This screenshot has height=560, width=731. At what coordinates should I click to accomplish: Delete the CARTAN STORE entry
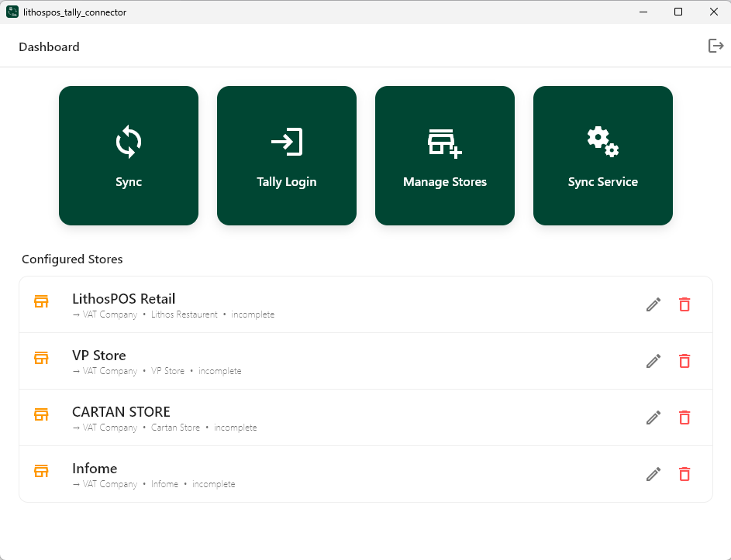(684, 417)
